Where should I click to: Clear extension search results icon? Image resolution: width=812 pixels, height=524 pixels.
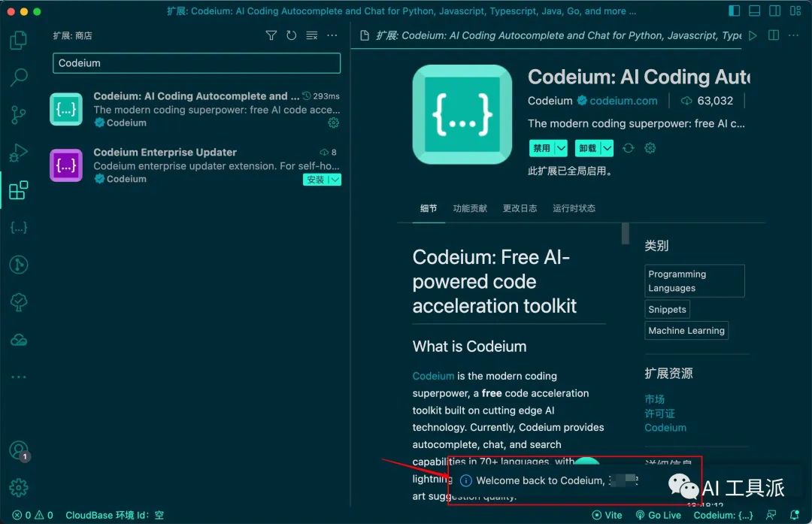coord(312,35)
